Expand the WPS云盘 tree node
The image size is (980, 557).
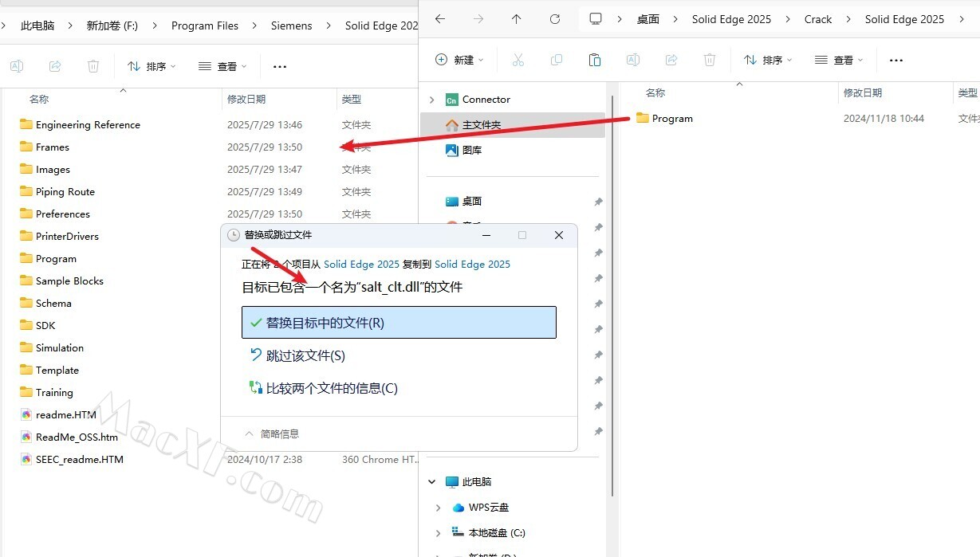pos(438,508)
